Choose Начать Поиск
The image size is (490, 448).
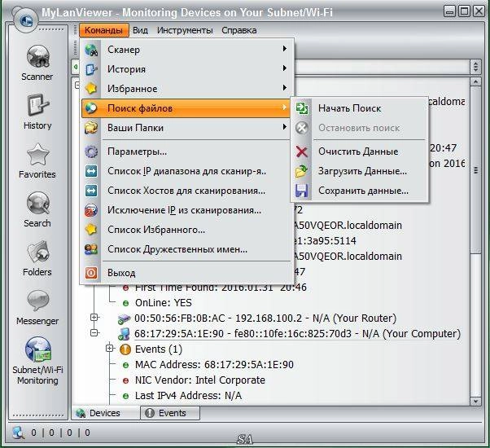[360, 108]
